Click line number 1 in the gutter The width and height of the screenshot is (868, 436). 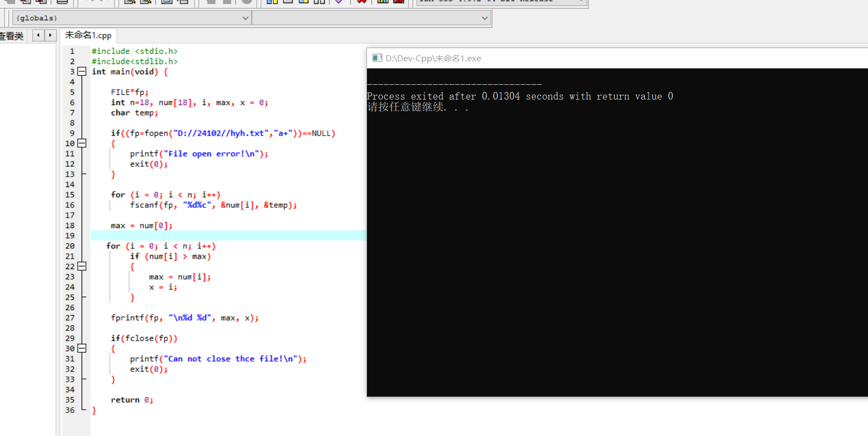(x=72, y=51)
